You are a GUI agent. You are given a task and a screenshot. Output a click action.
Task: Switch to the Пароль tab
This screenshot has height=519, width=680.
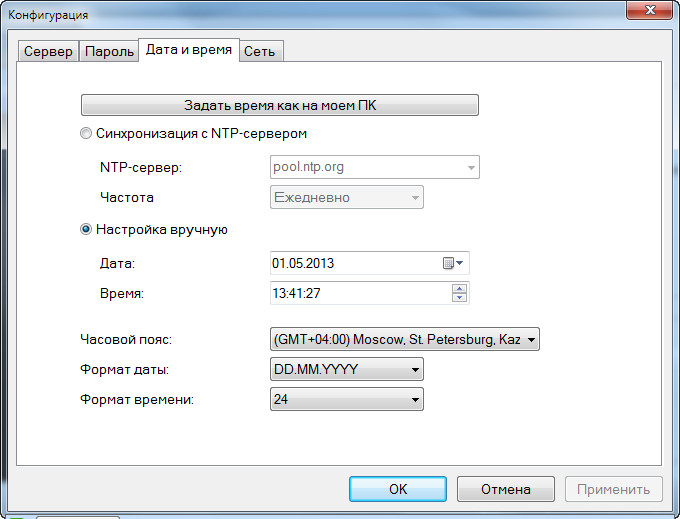click(x=109, y=52)
